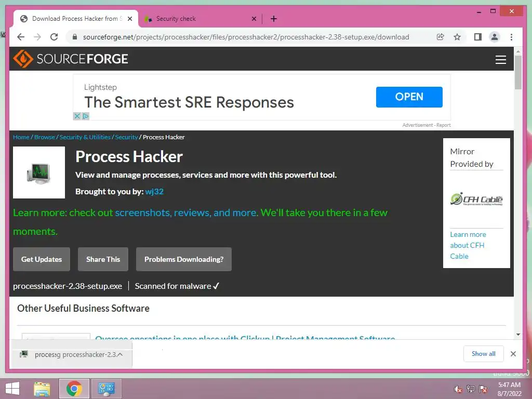Close the Download Process Hacker tab
Viewport: 532px width, 399px height.
[x=129, y=19]
